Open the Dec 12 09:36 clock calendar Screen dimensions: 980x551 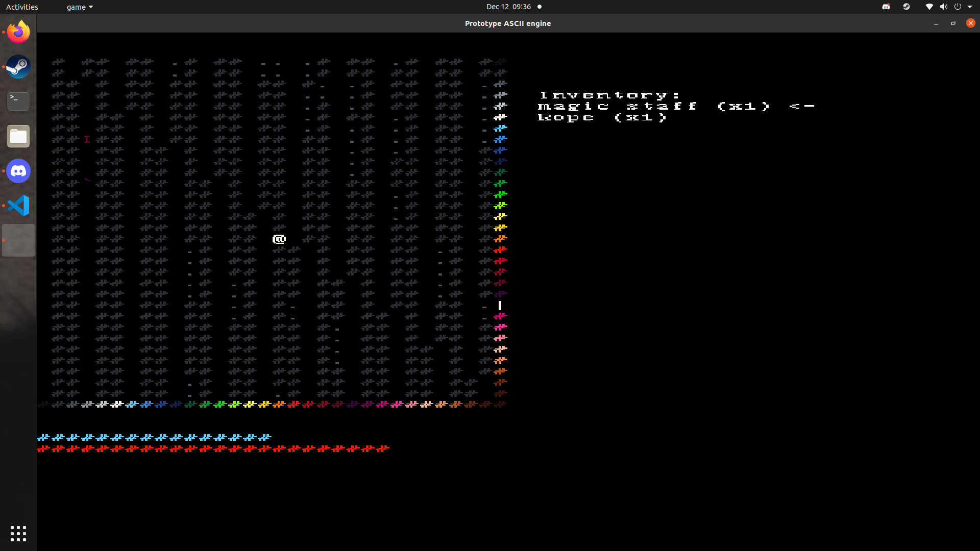coord(508,7)
